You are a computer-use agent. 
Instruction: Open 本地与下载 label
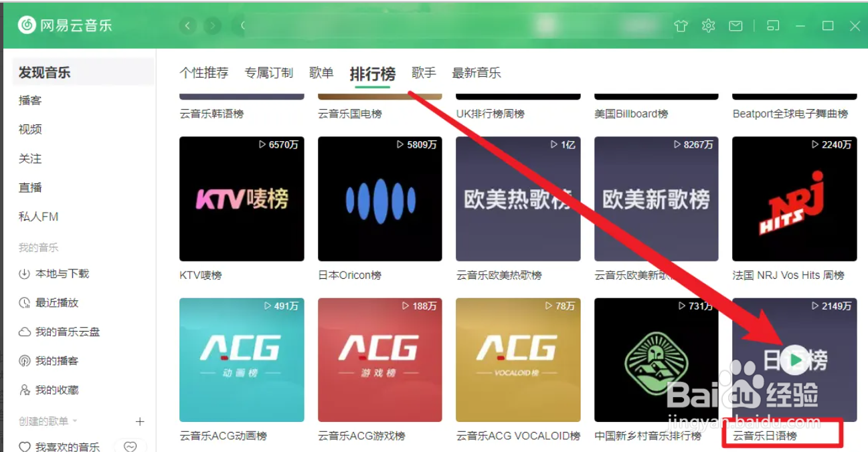(62, 274)
